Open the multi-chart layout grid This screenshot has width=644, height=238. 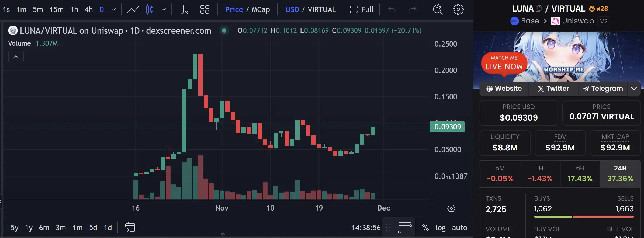click(205, 10)
